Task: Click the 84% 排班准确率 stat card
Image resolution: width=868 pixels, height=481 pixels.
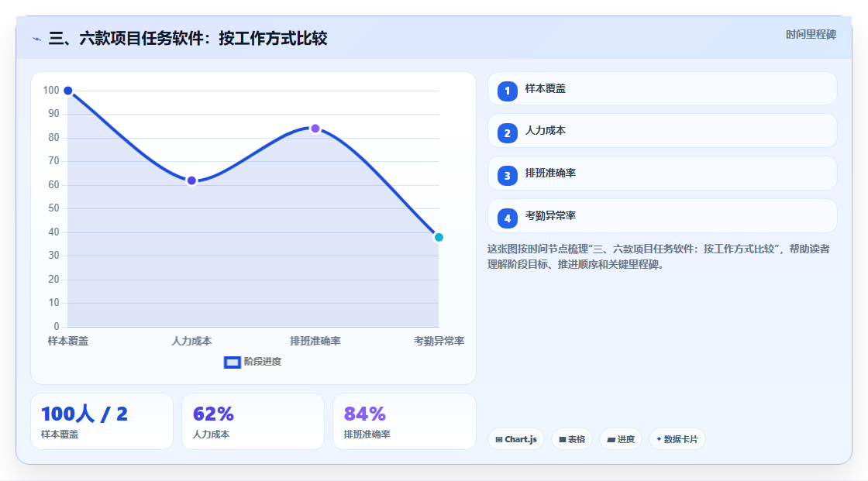Action: click(404, 421)
